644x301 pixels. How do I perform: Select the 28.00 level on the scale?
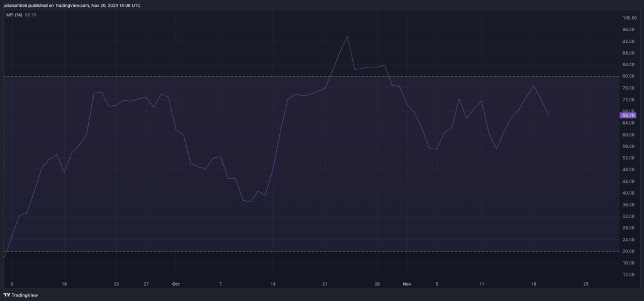(x=630, y=228)
